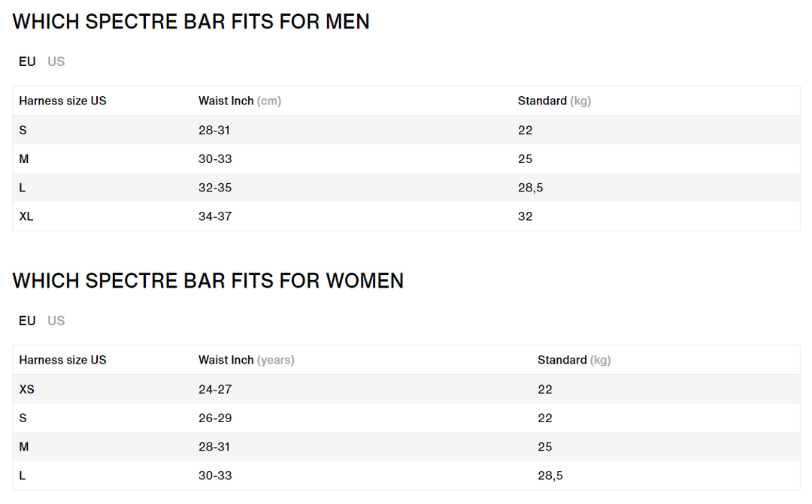Image resolution: width=812 pixels, height=504 pixels.
Task: Click the men's L row 28,5 value
Action: pos(530,188)
